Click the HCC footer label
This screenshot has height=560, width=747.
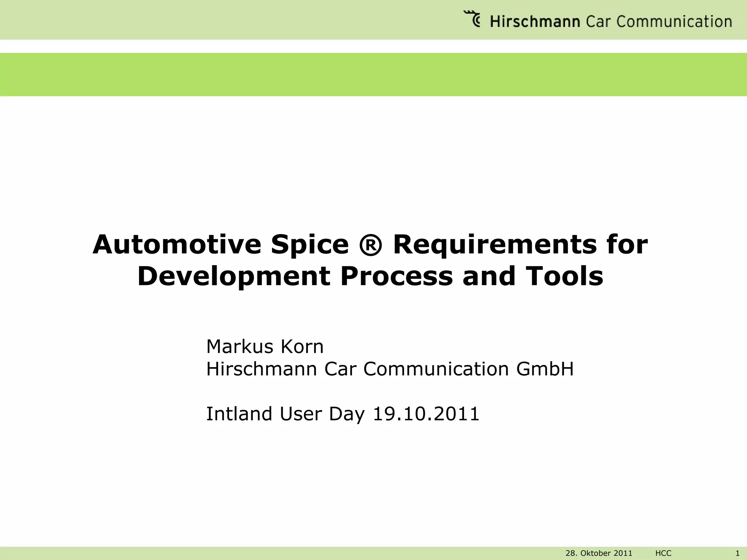(x=663, y=553)
